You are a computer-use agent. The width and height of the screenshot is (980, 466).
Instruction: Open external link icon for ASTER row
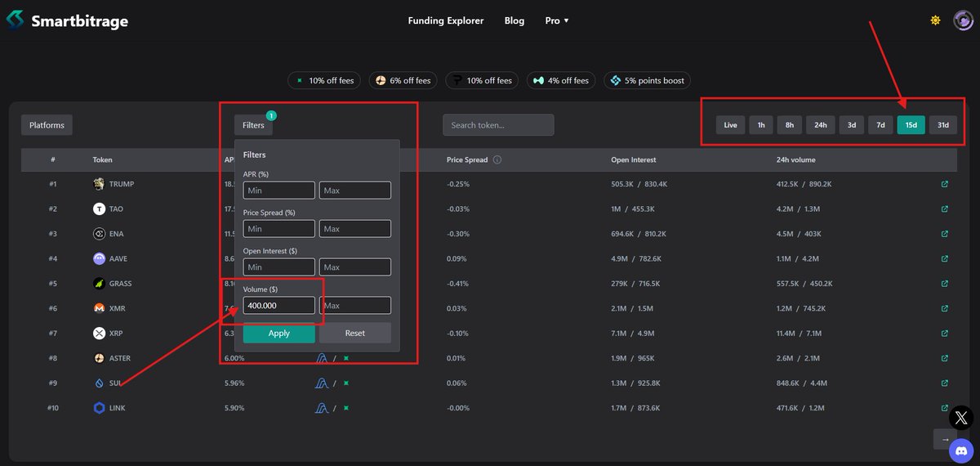945,358
